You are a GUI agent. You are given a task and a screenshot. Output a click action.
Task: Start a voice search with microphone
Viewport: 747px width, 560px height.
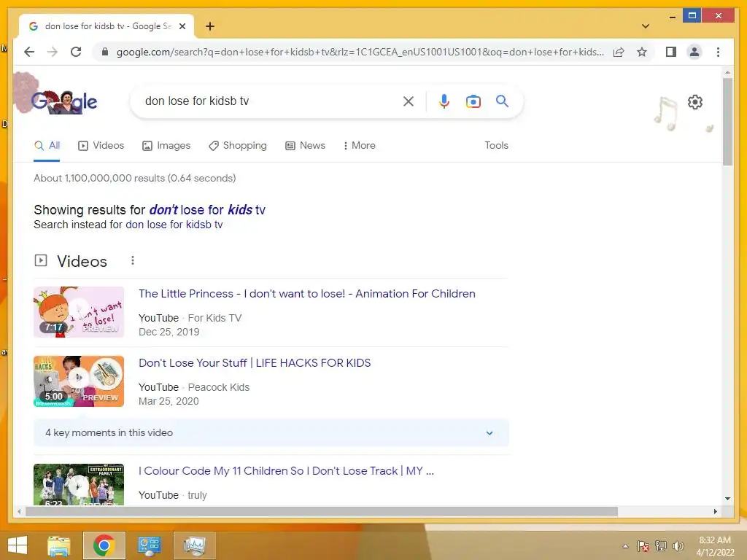click(444, 101)
